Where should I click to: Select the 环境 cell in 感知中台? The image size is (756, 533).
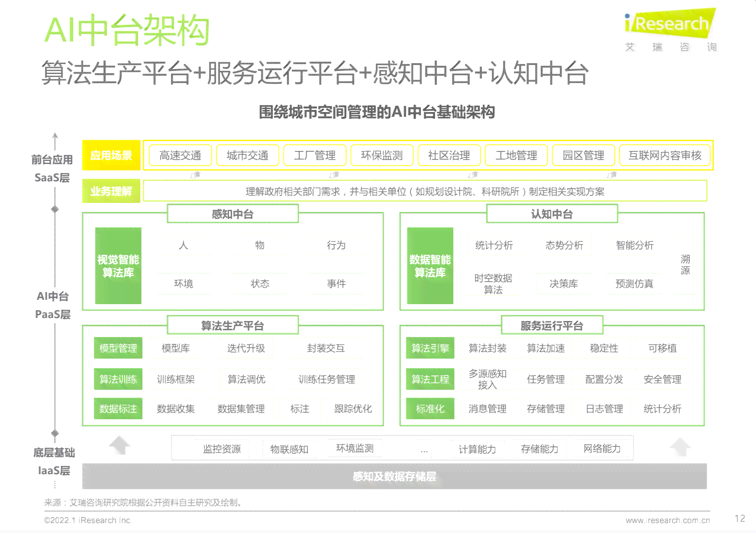(x=184, y=284)
